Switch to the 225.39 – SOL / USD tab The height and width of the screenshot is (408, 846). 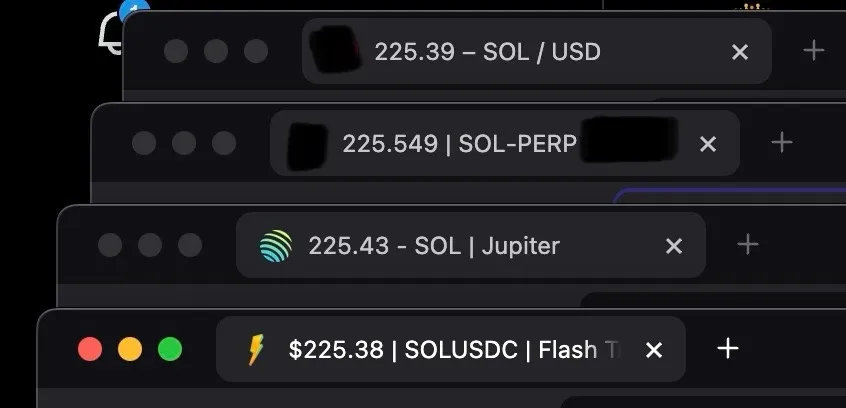(487, 51)
